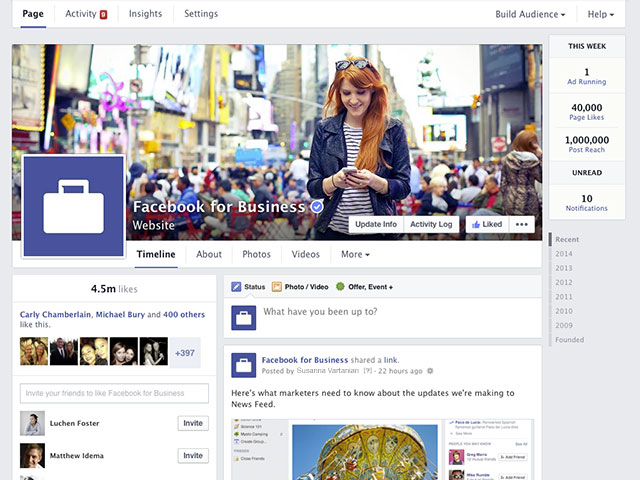Open the three-dots more options button
This screenshot has width=640, height=480.
(522, 224)
